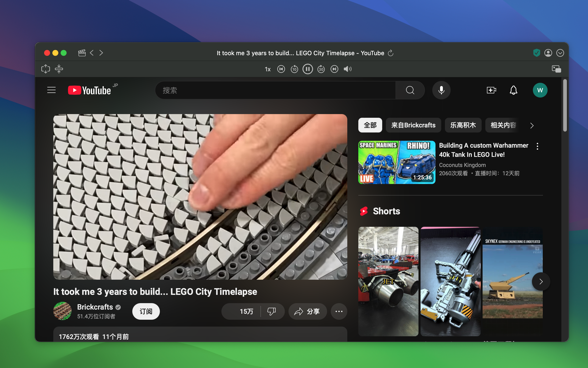Click the magnifier search button
This screenshot has height=368, width=588.
point(410,90)
